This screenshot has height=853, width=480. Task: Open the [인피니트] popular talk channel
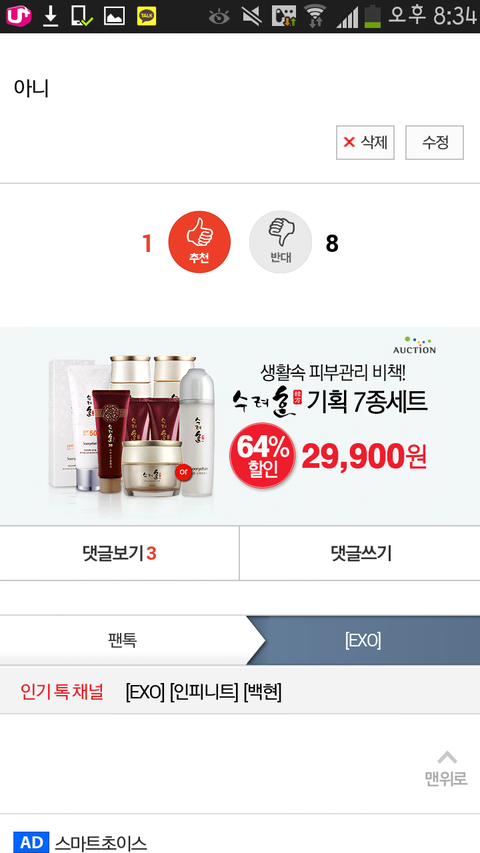point(204,692)
